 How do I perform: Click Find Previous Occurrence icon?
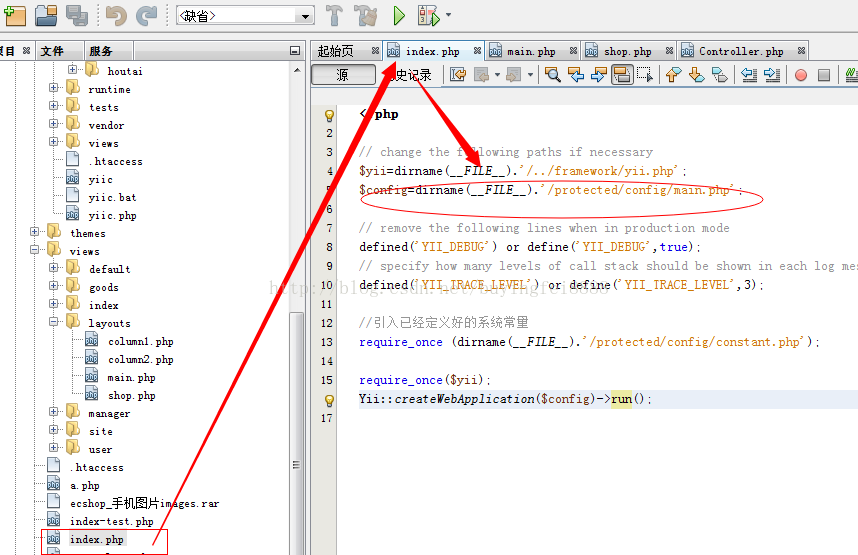[575, 75]
